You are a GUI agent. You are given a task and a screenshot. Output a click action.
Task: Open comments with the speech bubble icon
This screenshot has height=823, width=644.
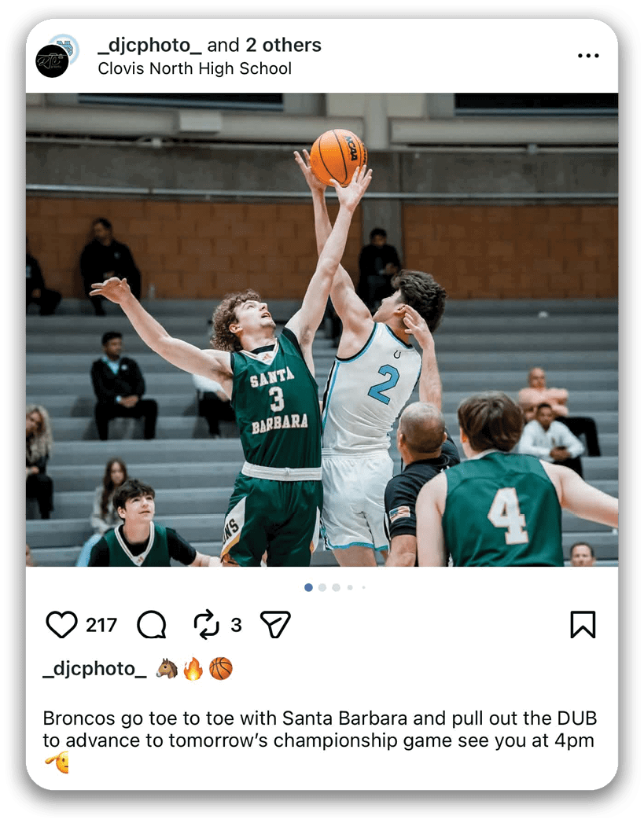[x=152, y=625]
